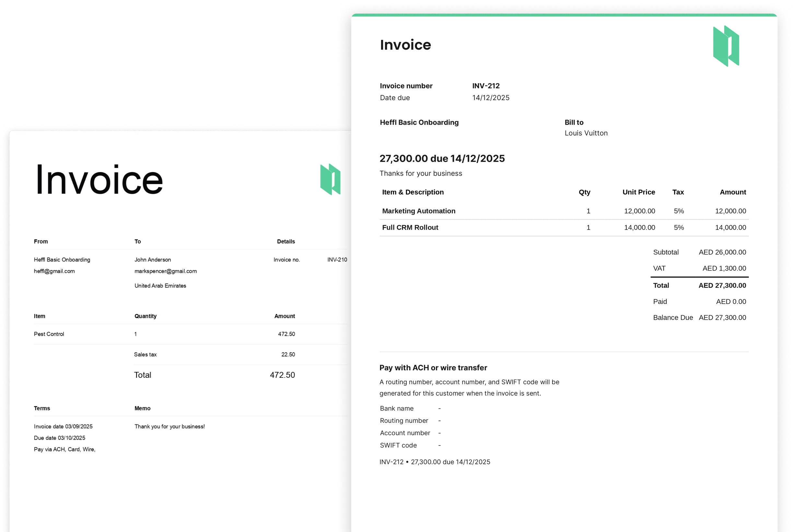
Task: Click the Total AED 27,300.00 amount
Action: [722, 285]
